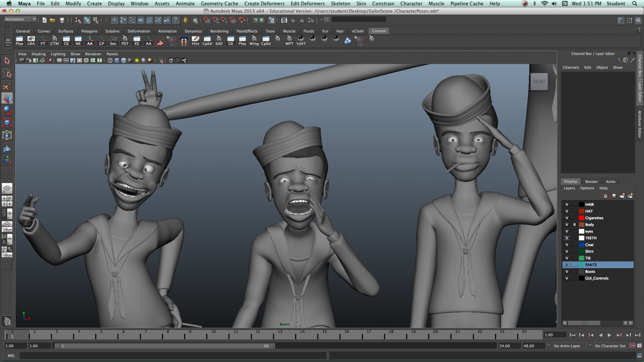This screenshot has height=362, width=644.
Task: Pick the Rotate tool sphere icon
Action: coord(7,111)
